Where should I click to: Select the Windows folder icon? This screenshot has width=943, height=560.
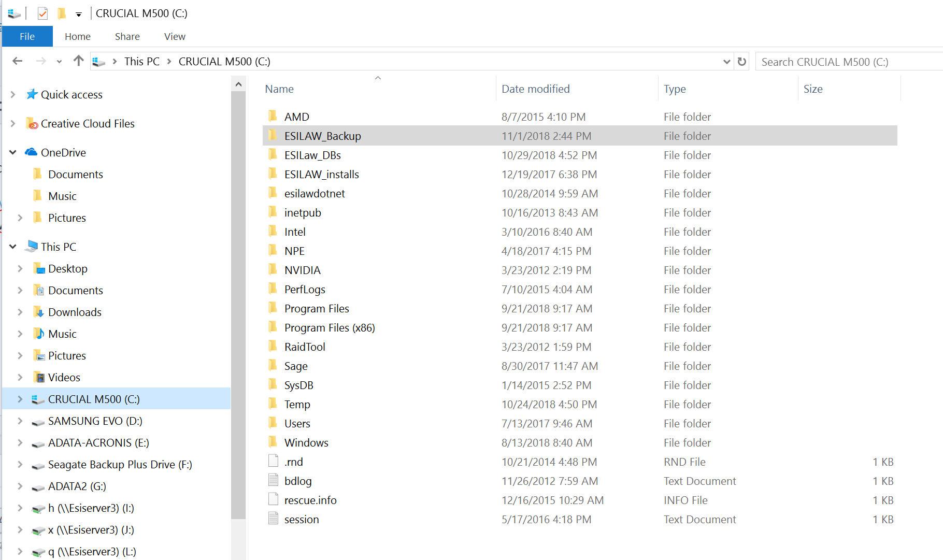coord(273,442)
